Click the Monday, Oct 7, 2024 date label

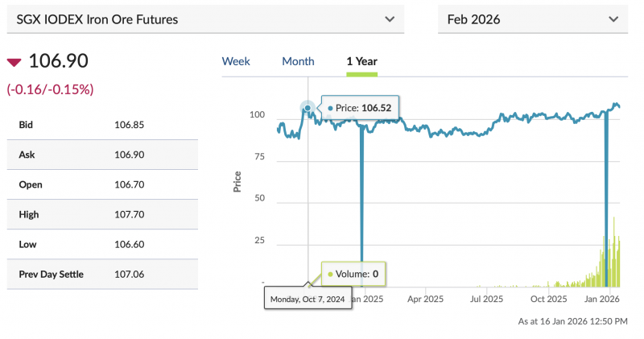click(x=307, y=299)
